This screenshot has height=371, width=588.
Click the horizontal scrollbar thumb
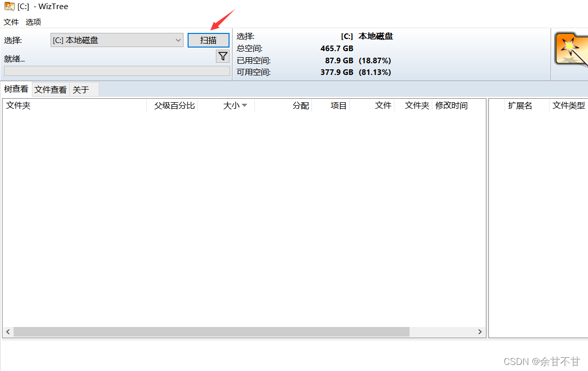(x=211, y=332)
